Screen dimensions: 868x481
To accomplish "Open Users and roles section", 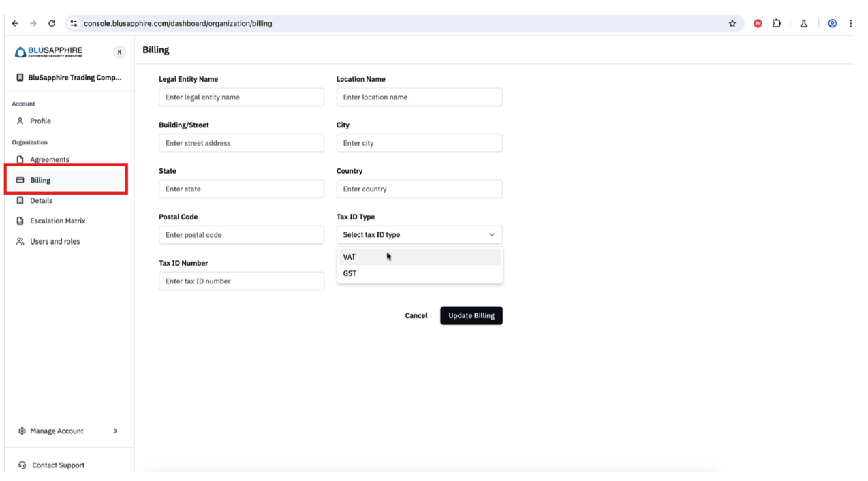I will coord(55,241).
